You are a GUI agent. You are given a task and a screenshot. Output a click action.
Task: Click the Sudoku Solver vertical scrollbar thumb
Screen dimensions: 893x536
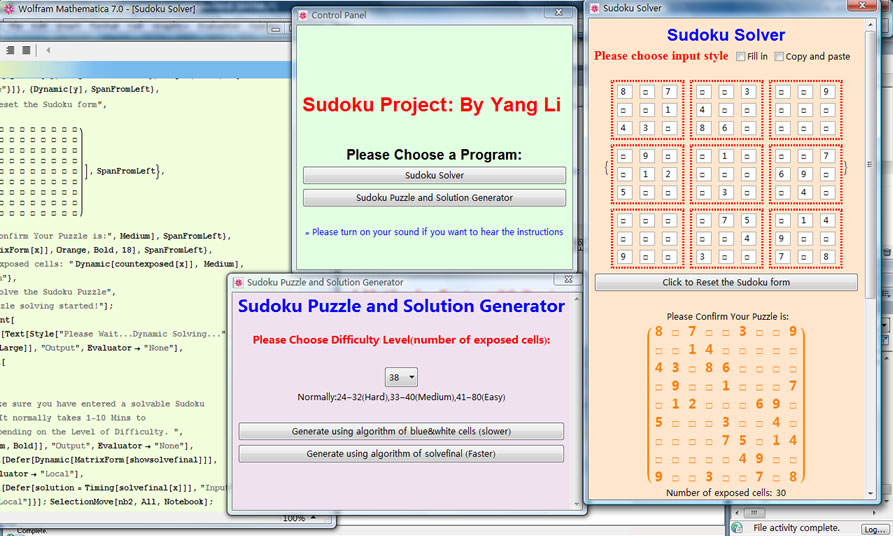tap(870, 164)
